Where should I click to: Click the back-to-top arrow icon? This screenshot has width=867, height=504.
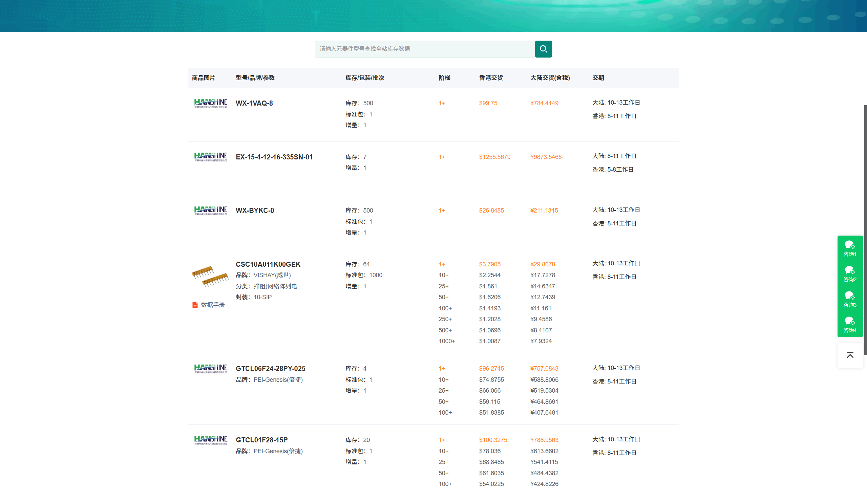pos(850,355)
